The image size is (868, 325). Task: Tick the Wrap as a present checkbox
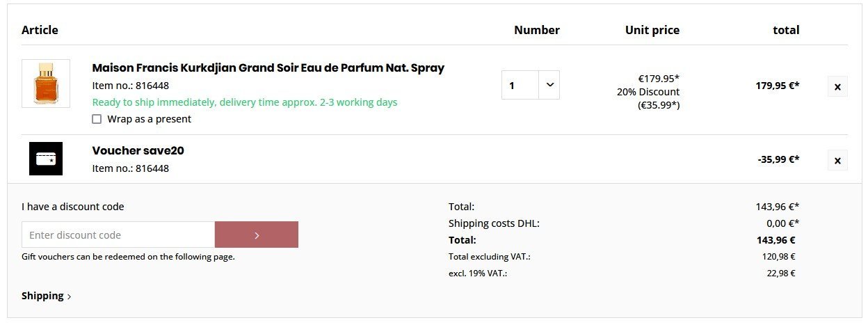tap(97, 119)
